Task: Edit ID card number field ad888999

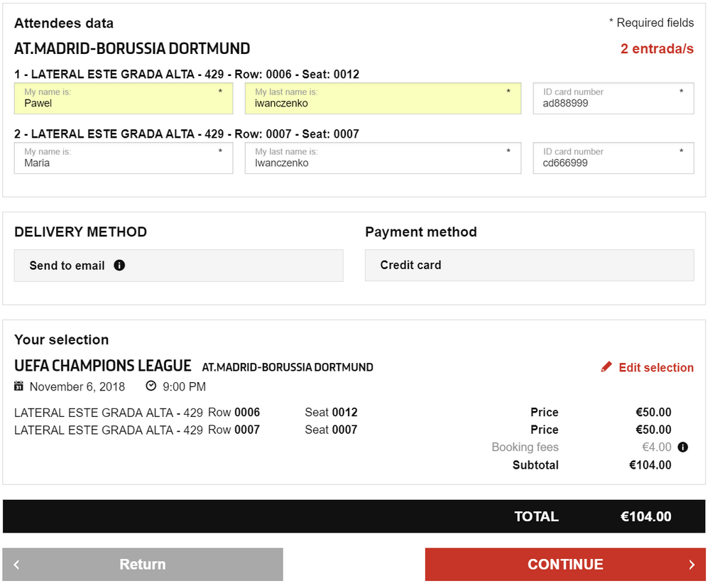Action: click(x=613, y=98)
